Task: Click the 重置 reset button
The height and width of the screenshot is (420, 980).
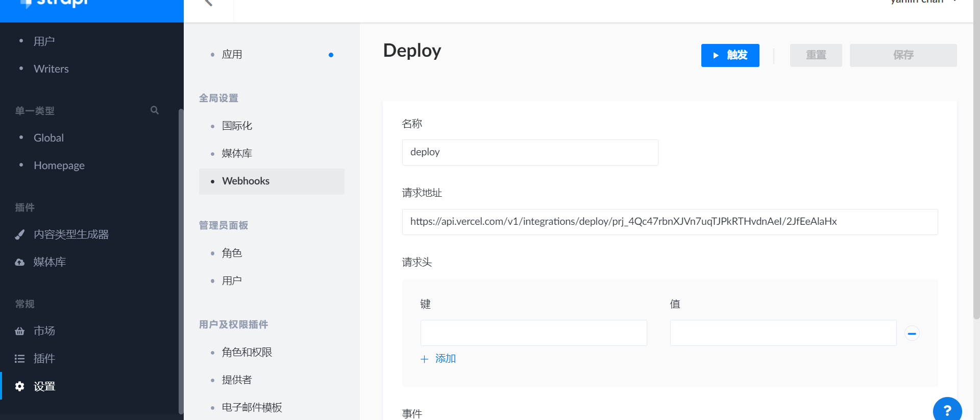Action: tap(816, 55)
